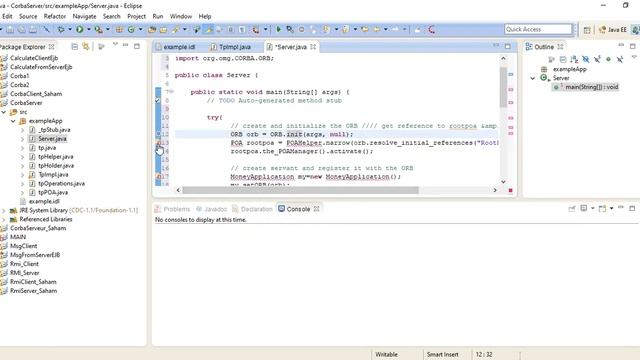Click the Save All toolbar icon
Image resolution: width=640 pixels, height=360 pixels.
(x=21, y=29)
